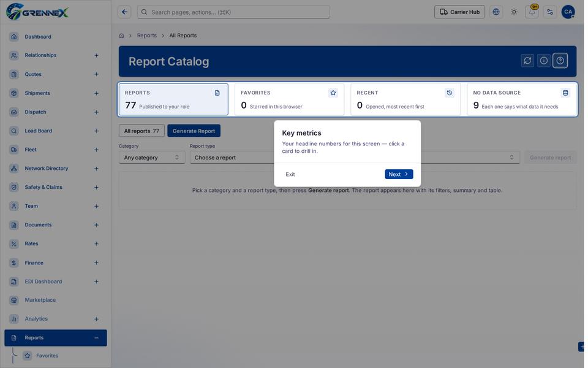This screenshot has height=368, width=588.
Task: Open the EDI Dashboard menu item
Action: pyautogui.click(x=56, y=282)
